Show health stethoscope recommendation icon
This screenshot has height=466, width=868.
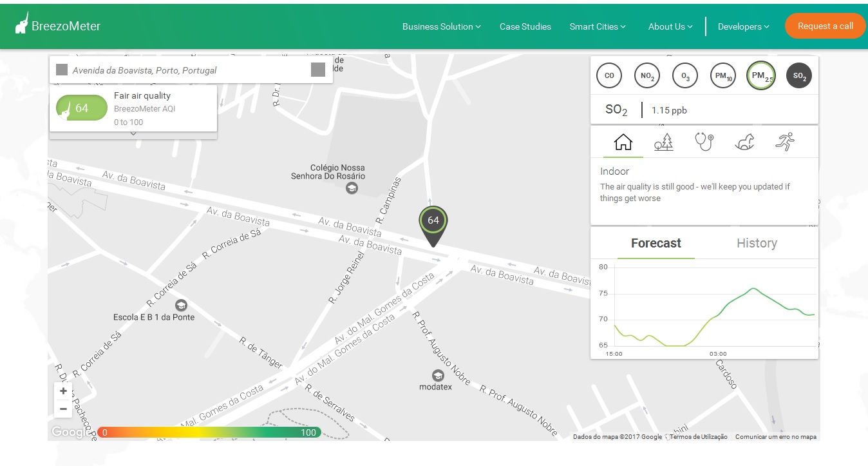[x=704, y=142]
